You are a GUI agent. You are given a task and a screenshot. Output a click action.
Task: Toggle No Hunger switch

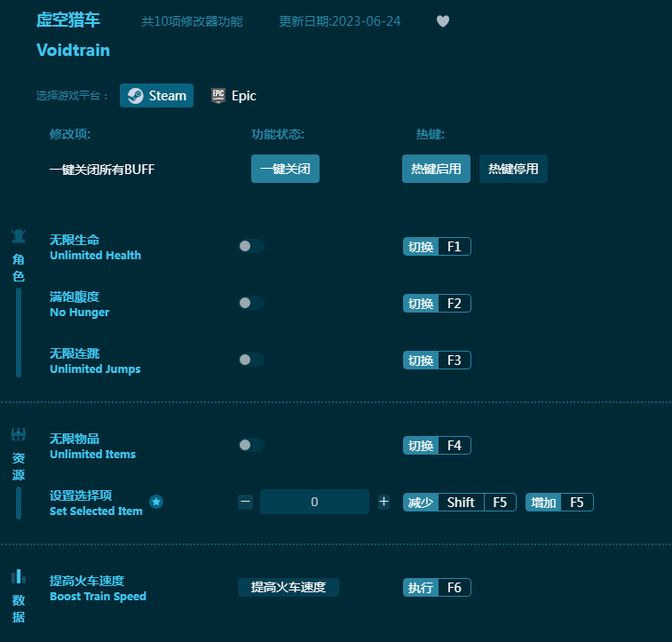pos(251,303)
